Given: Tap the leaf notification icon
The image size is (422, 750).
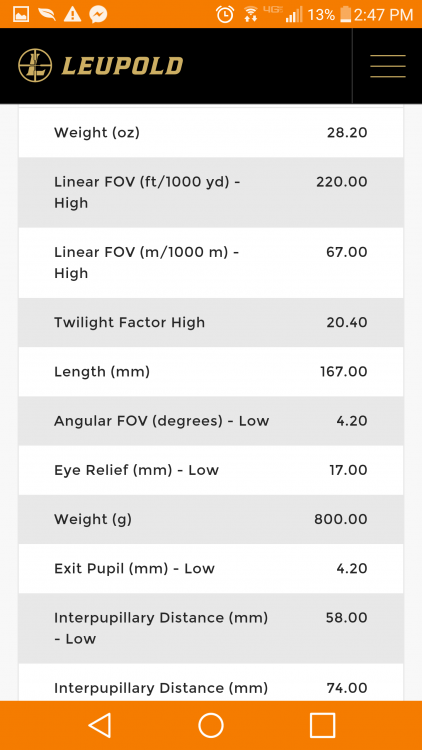Looking at the screenshot, I should point(47,14).
